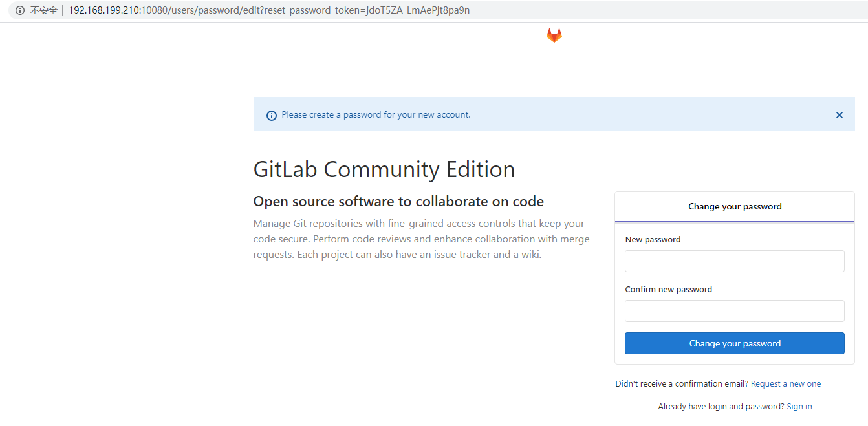This screenshot has width=868, height=426.
Task: Open the Request a new one link
Action: 786,384
